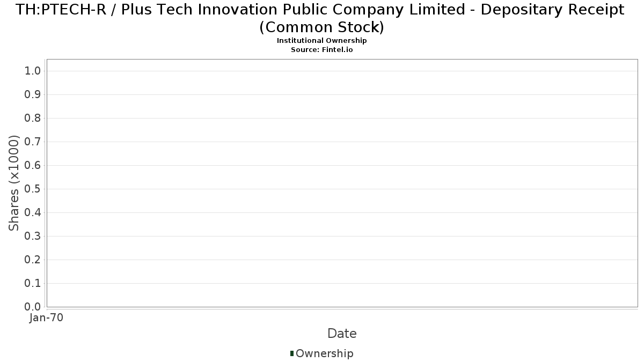Click the 0.0 y-axis tick label
Image resolution: width=644 pixels, height=362 pixels.
[x=33, y=307]
